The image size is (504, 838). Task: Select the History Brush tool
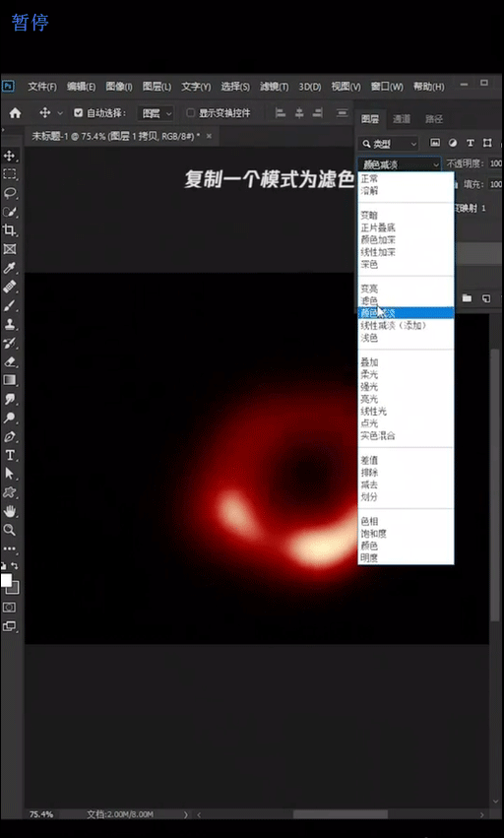[9, 343]
